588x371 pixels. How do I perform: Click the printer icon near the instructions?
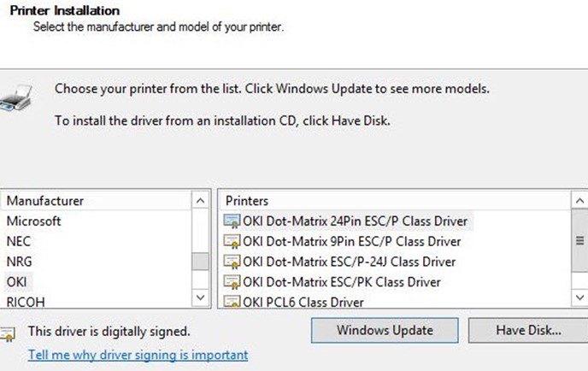[15, 98]
